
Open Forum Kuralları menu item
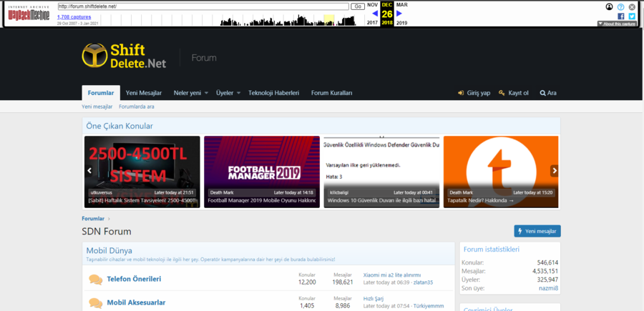pyautogui.click(x=331, y=93)
